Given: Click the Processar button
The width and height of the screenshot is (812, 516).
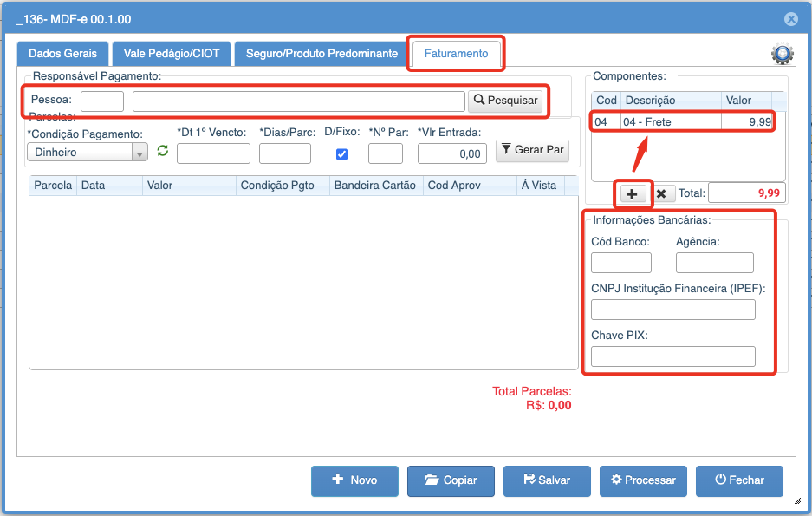Looking at the screenshot, I should pos(643,480).
